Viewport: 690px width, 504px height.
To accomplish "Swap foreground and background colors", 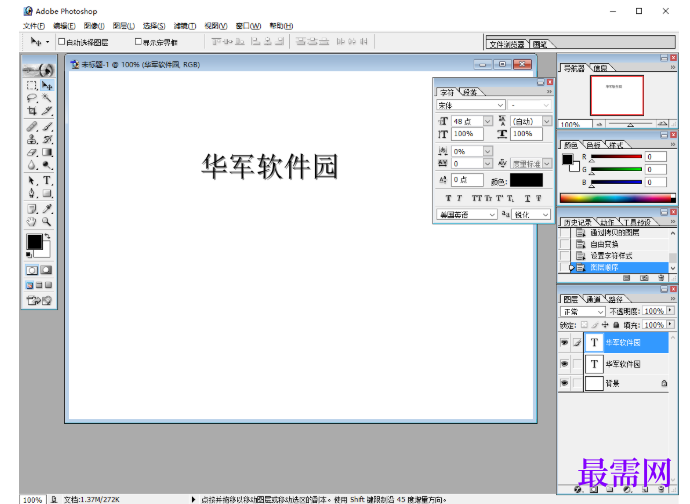I will [x=48, y=236].
